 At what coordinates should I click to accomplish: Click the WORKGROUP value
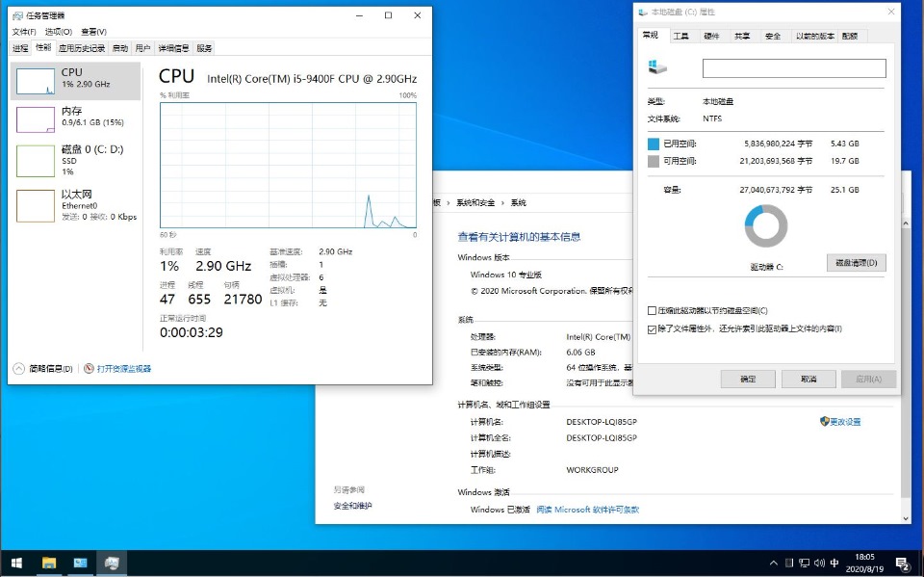coord(592,470)
